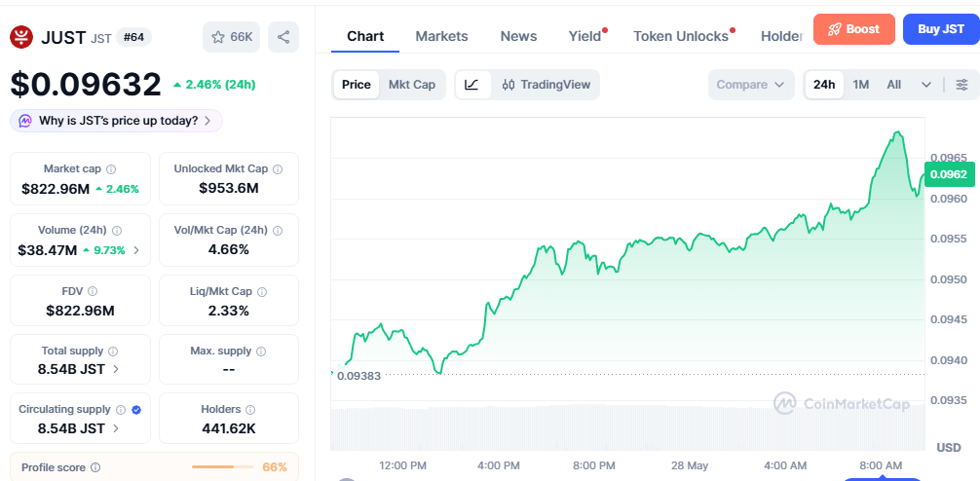Click the 0.09383 opening price label

(358, 376)
